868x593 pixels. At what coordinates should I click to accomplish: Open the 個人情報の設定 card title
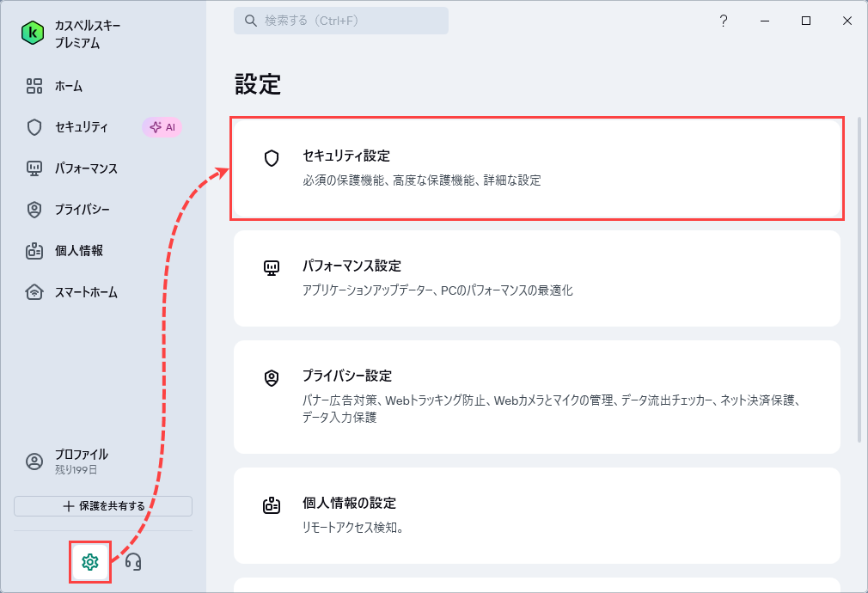click(x=349, y=503)
